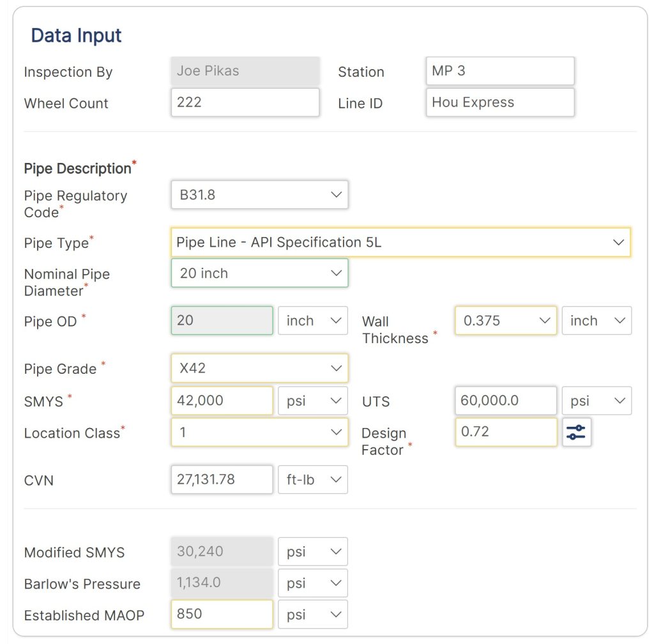654x644 pixels.
Task: Click the Line ID Hou Express field
Action: [x=499, y=102]
